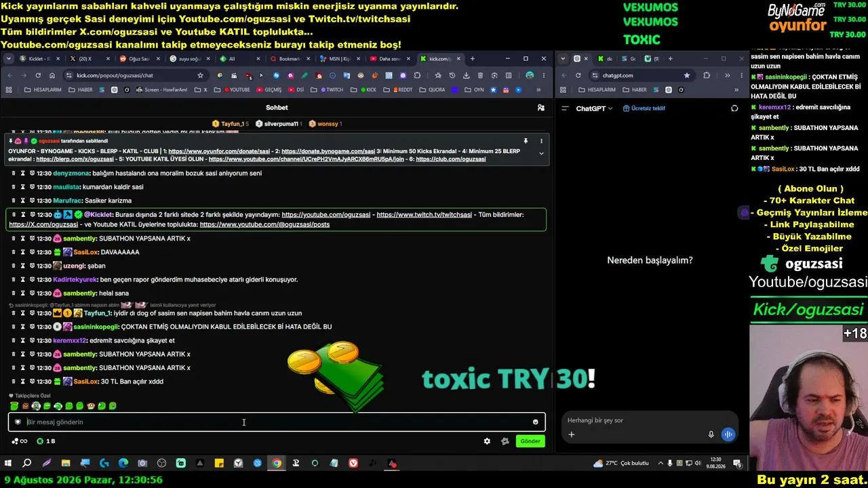Open the Kick chat settings gear
Image resolution: width=868 pixels, height=488 pixels.
(x=487, y=441)
